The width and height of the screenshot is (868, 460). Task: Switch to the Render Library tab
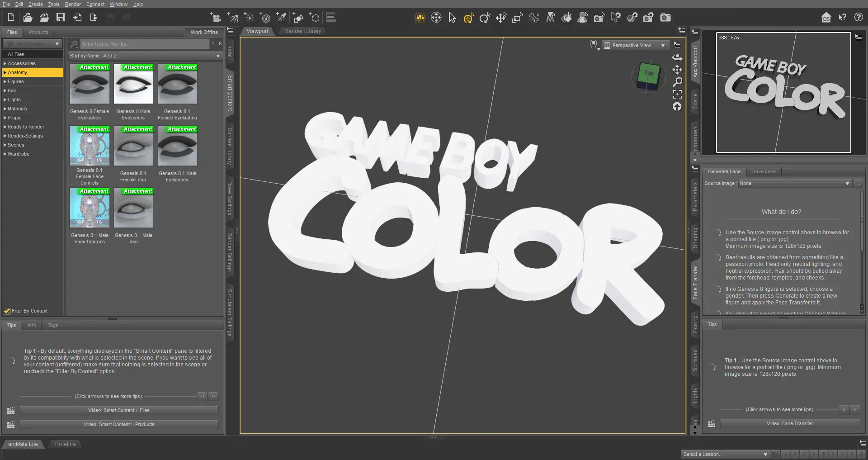pyautogui.click(x=302, y=31)
